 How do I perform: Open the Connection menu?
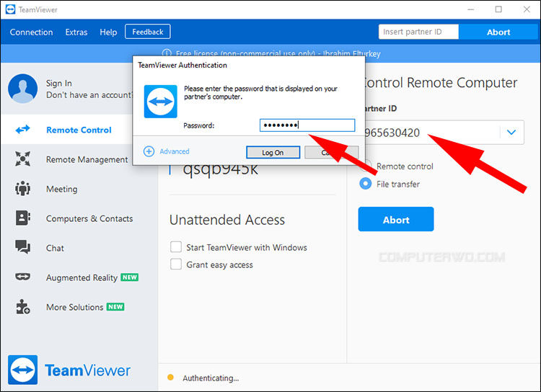click(x=32, y=32)
